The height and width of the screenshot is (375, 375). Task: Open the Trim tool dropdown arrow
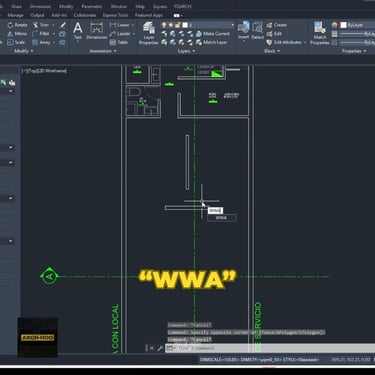[53, 25]
